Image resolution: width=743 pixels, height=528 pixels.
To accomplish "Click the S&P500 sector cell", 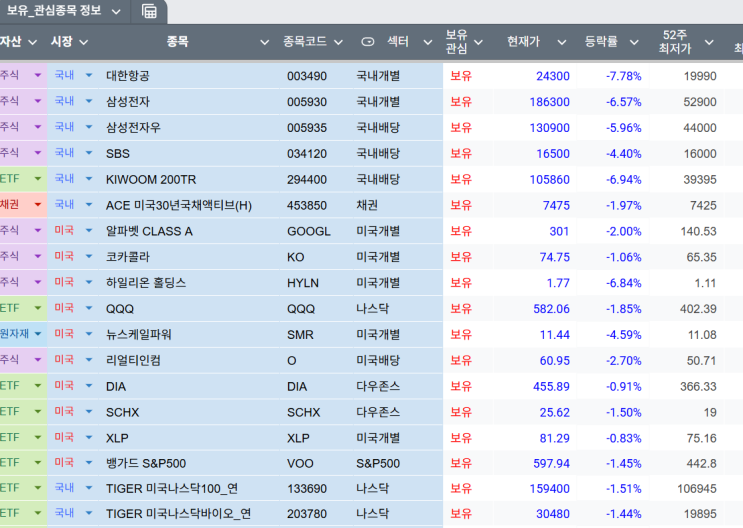I will [398, 463].
